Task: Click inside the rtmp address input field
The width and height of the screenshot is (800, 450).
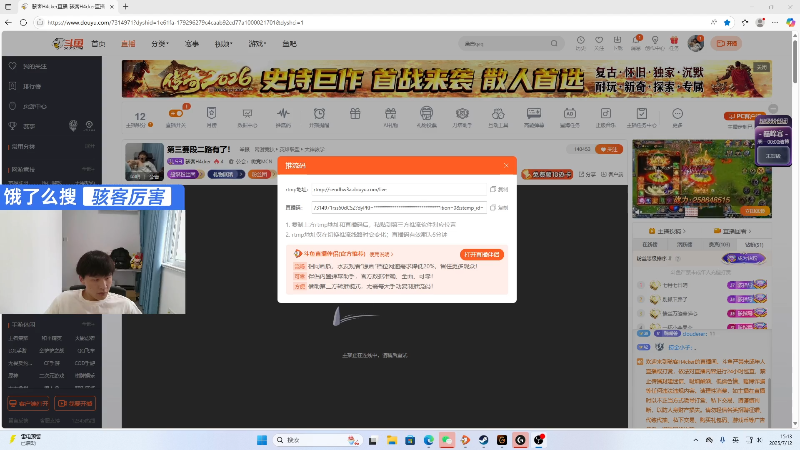Action: (399, 189)
